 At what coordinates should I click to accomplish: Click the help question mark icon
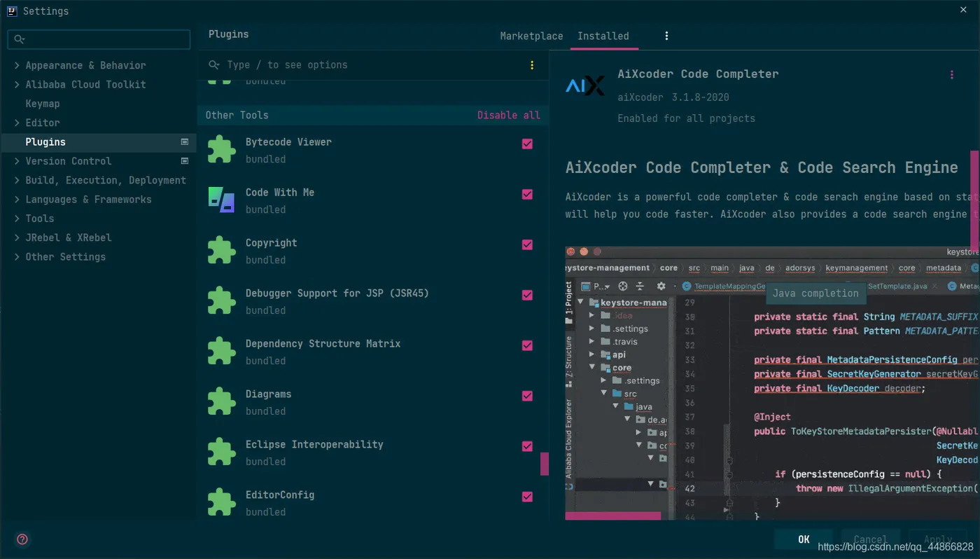(22, 539)
